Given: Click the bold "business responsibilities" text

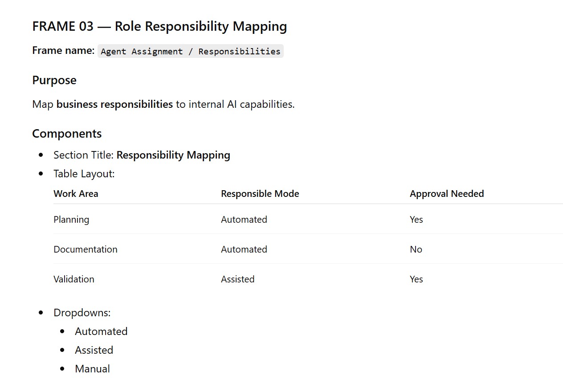Looking at the screenshot, I should (114, 104).
